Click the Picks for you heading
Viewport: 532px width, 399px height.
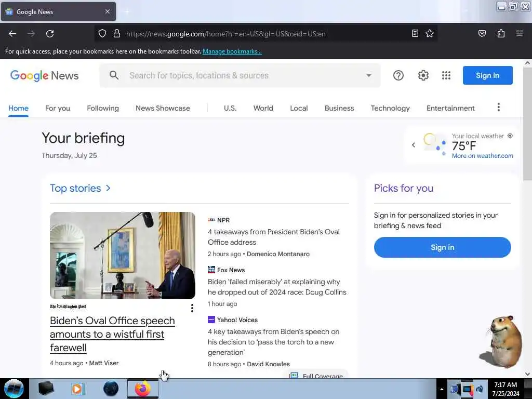tap(404, 188)
